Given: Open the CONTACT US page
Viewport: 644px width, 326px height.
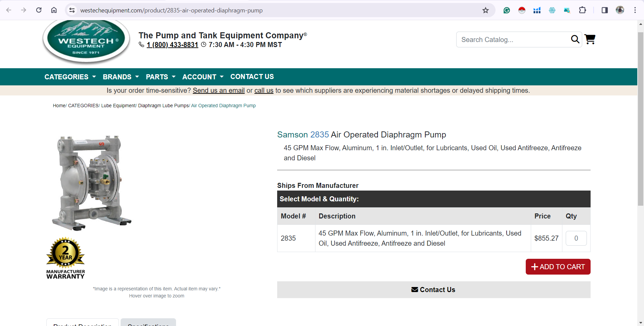Looking at the screenshot, I should click(x=252, y=77).
